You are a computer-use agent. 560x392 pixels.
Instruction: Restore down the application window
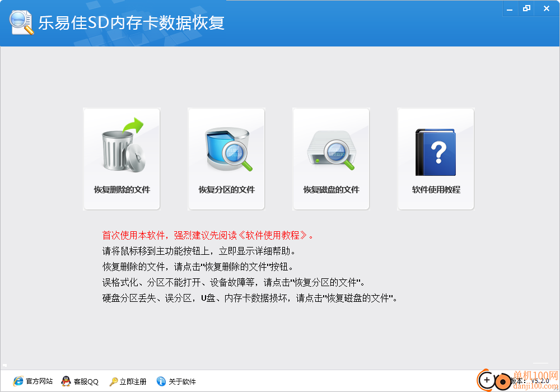pos(526,9)
